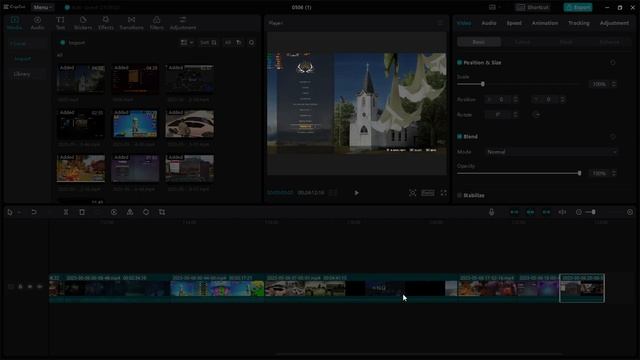Switch to the Animation tab
640x360 pixels.
click(545, 23)
